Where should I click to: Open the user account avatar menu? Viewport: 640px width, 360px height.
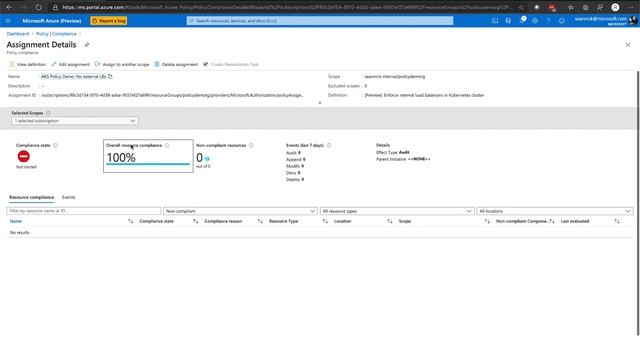pyautogui.click(x=633, y=20)
